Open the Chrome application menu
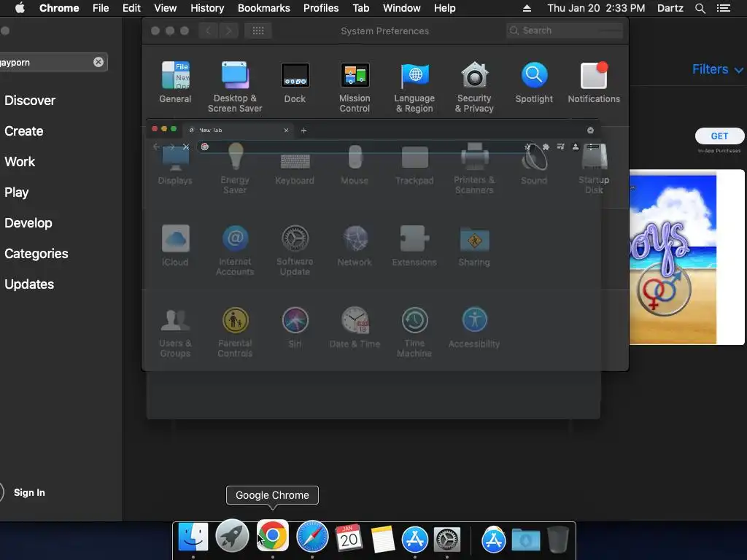 tap(59, 8)
